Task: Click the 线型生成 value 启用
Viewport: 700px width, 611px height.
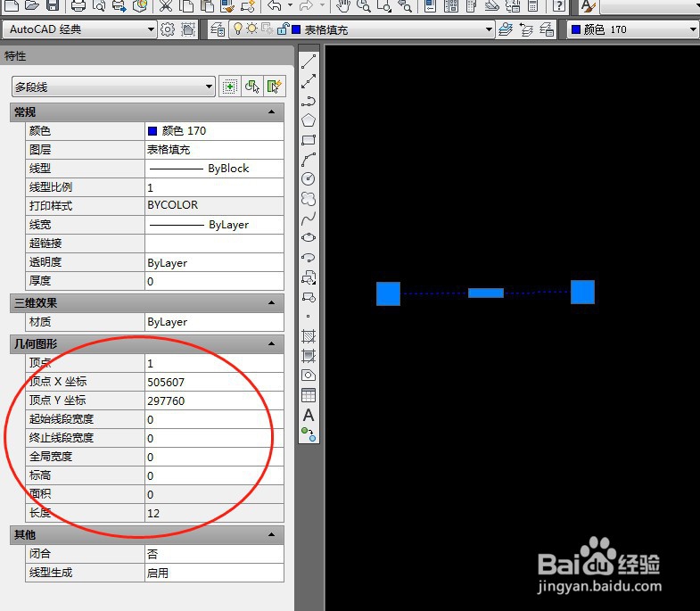Action: click(214, 573)
